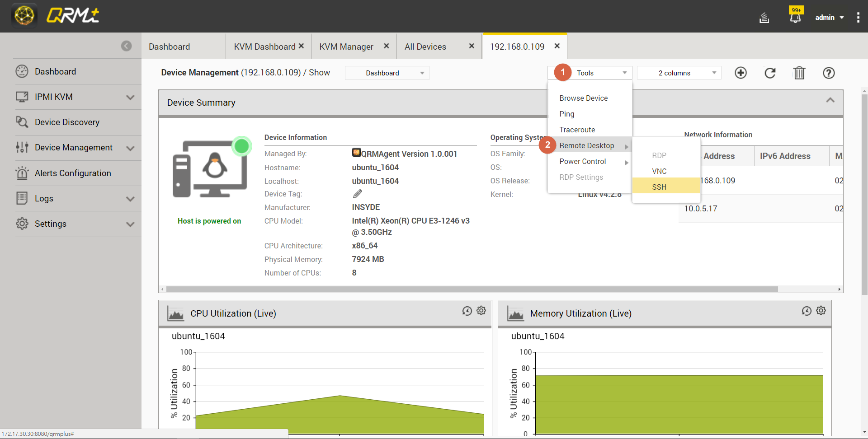Open Memory Utilization history clock icon

point(807,311)
